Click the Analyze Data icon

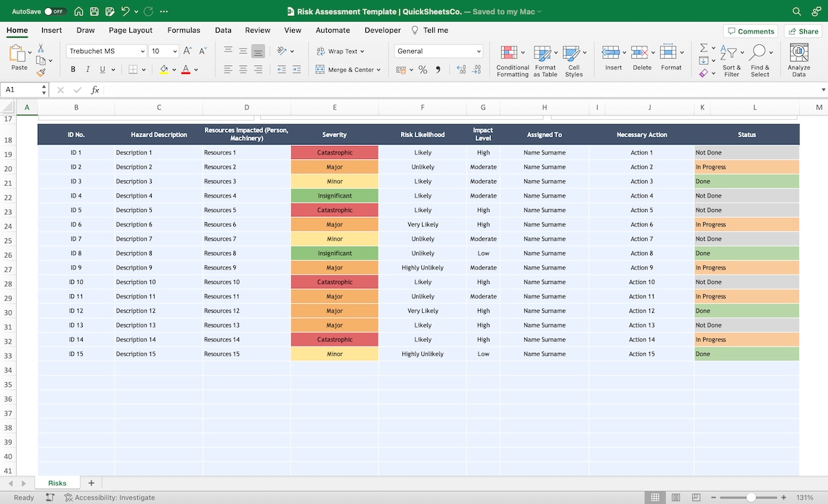pyautogui.click(x=798, y=60)
